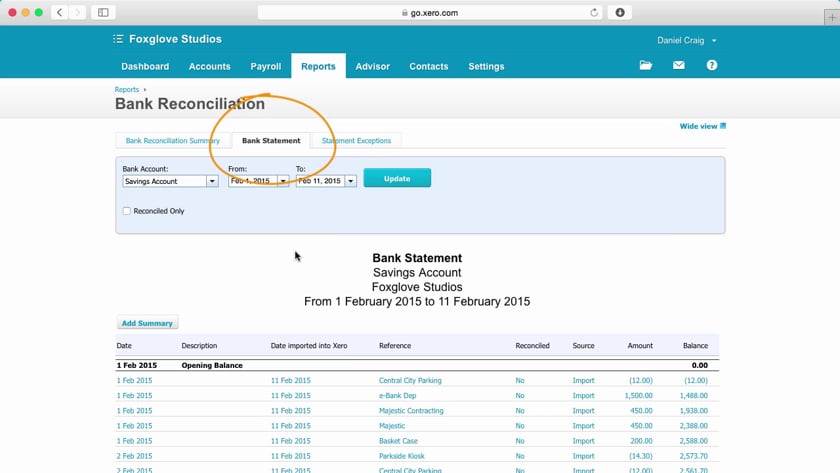Click Import source in the Basket Case row
Screen dimensions: 840x473
[583, 441]
